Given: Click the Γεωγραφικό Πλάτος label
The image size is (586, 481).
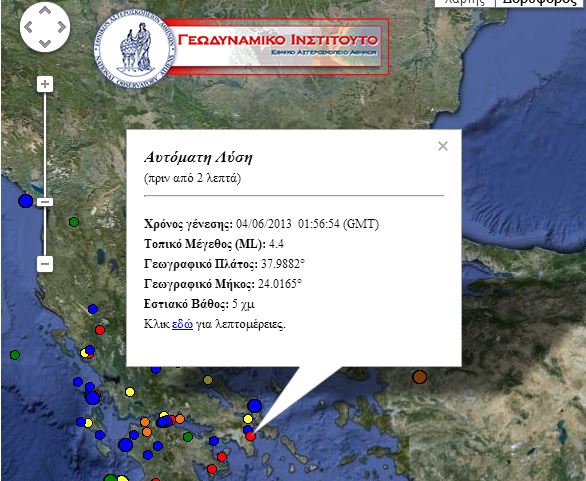Looking at the screenshot, I should (201, 265).
